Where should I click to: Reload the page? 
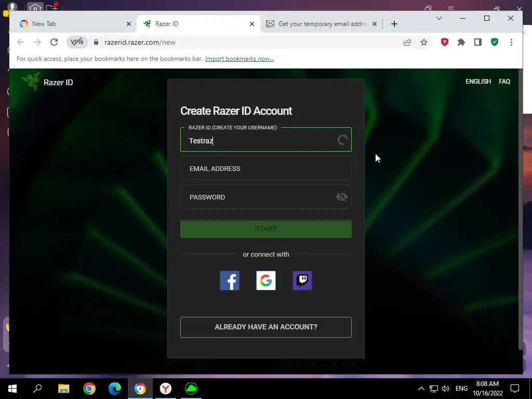pyautogui.click(x=54, y=42)
